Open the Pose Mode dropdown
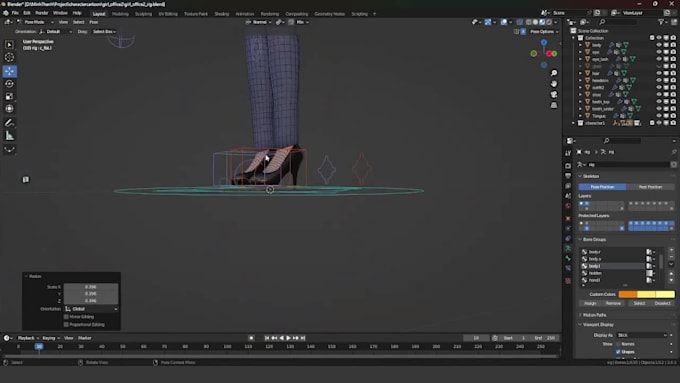The width and height of the screenshot is (680, 383). [35, 22]
